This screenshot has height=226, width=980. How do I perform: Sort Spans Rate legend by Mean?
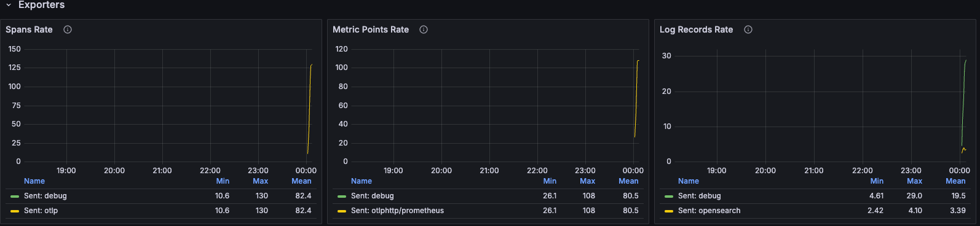301,181
